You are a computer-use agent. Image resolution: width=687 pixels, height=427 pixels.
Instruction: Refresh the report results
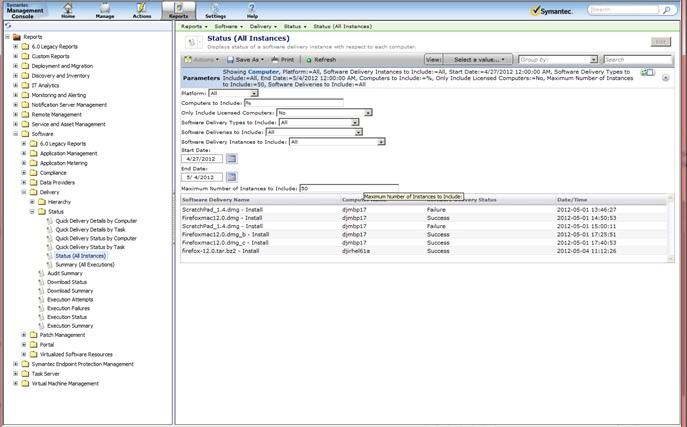[x=320, y=60]
